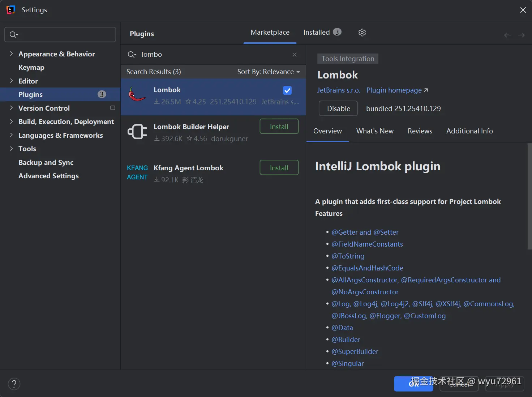Select Plugins in settings tree

pyautogui.click(x=60, y=94)
